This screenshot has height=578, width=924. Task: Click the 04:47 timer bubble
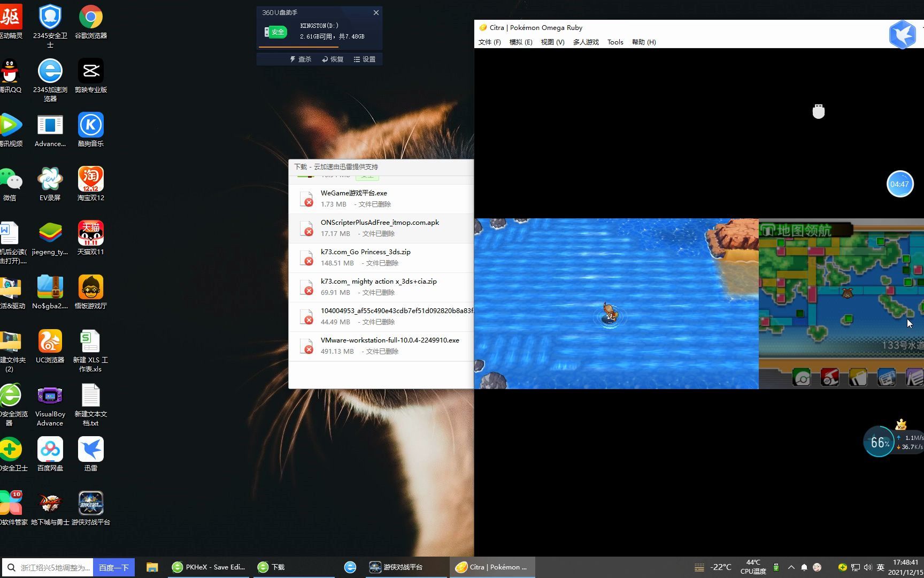[x=899, y=184]
